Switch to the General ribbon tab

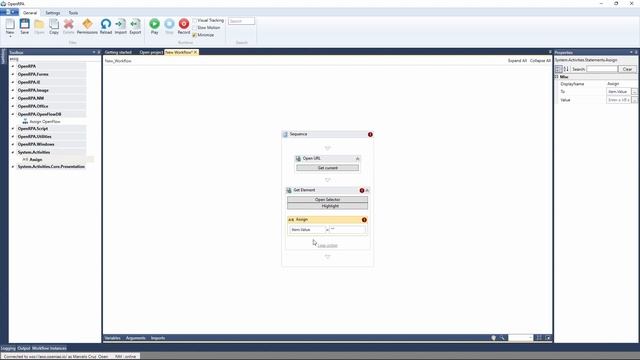click(x=30, y=13)
